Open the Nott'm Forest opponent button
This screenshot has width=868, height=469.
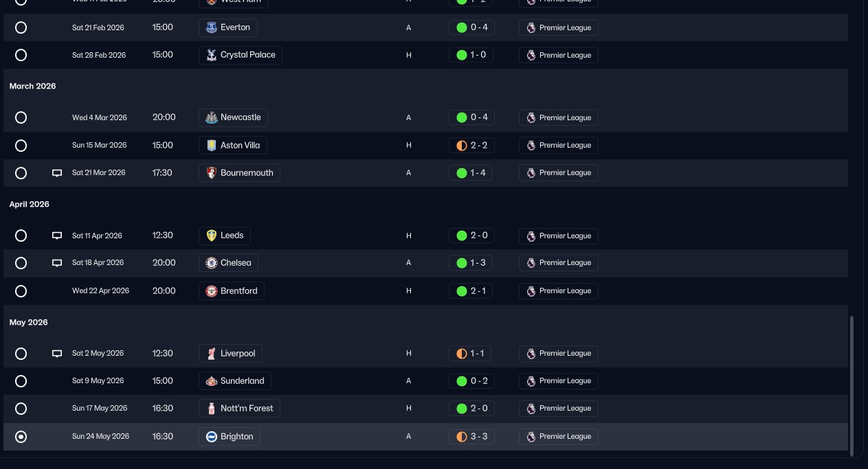pyautogui.click(x=239, y=409)
